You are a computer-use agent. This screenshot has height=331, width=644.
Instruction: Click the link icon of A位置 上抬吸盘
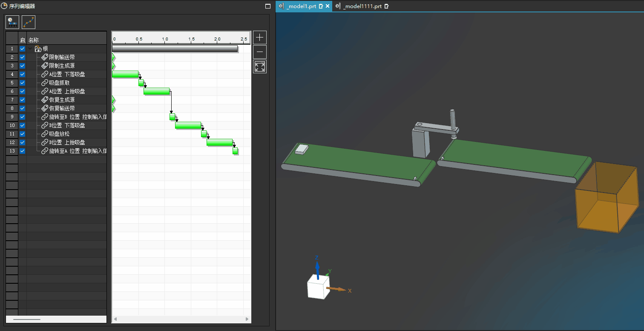pyautogui.click(x=45, y=91)
